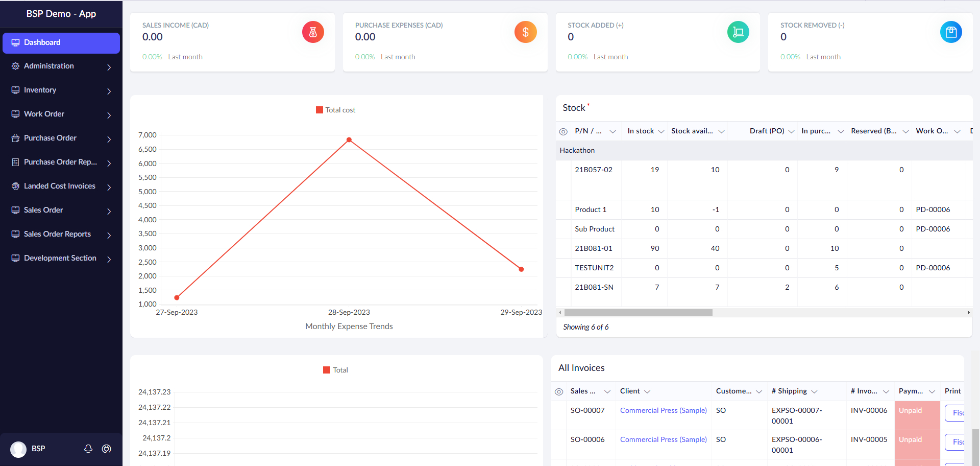Click the Stock table horizontal scrollbar
The height and width of the screenshot is (466, 980).
pyautogui.click(x=638, y=312)
